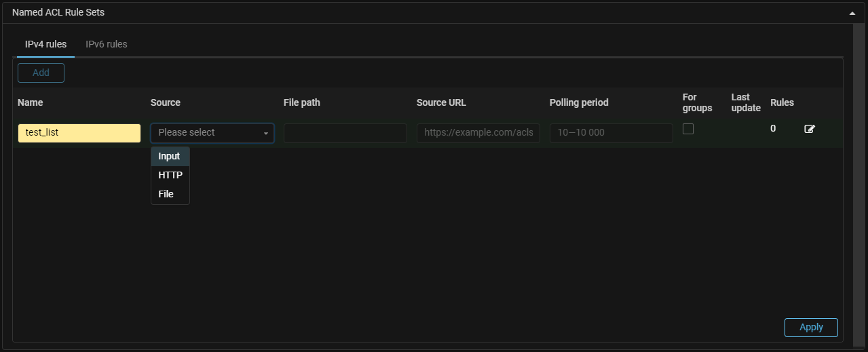
Task: Choose Input from the source list
Action: pos(170,156)
